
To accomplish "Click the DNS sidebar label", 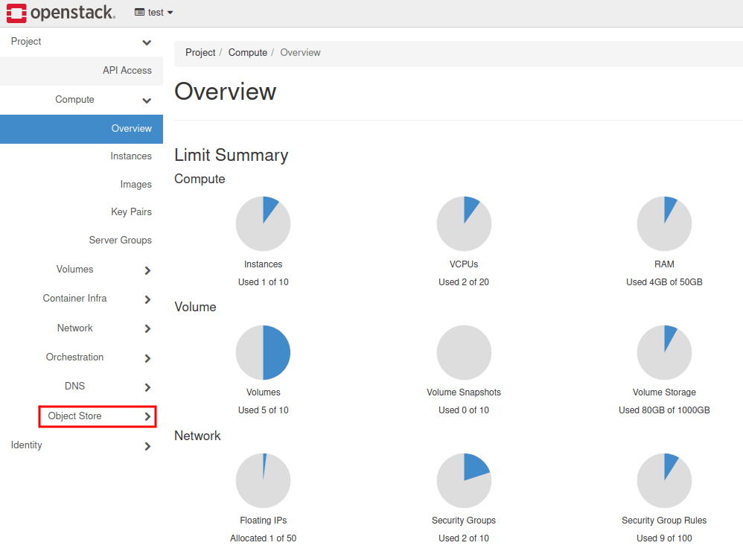I will click(x=75, y=386).
